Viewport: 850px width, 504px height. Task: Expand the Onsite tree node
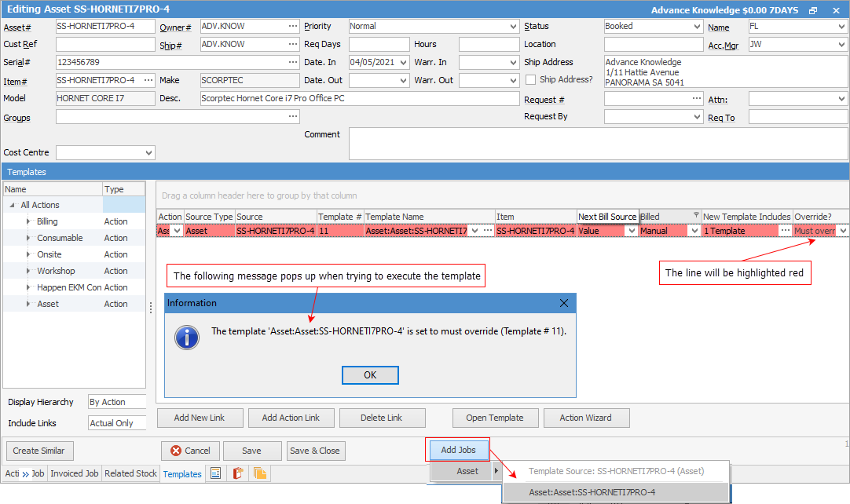click(x=28, y=254)
